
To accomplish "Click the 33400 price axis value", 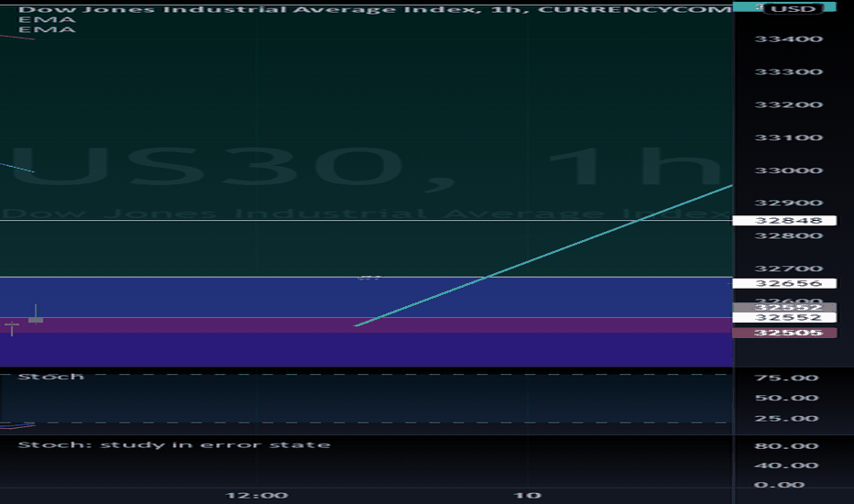I will [788, 39].
